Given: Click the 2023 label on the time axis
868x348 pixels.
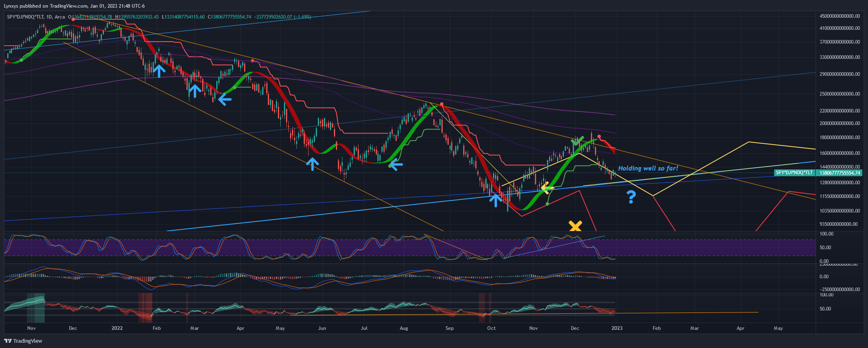Looking at the screenshot, I should click(x=617, y=328).
